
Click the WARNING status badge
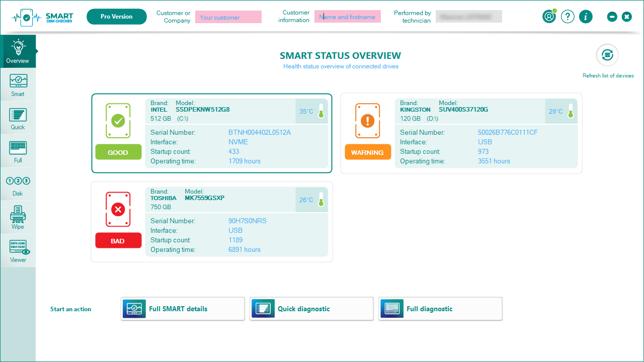368,152
